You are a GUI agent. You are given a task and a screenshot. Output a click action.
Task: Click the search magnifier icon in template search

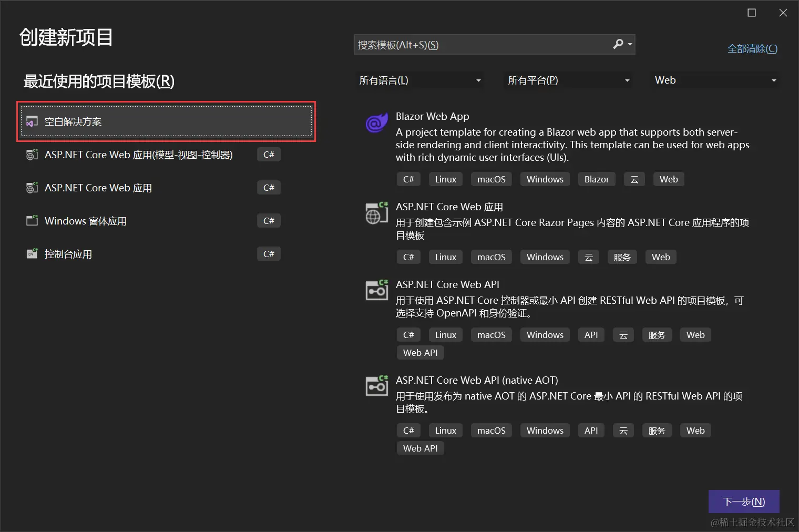click(x=618, y=44)
